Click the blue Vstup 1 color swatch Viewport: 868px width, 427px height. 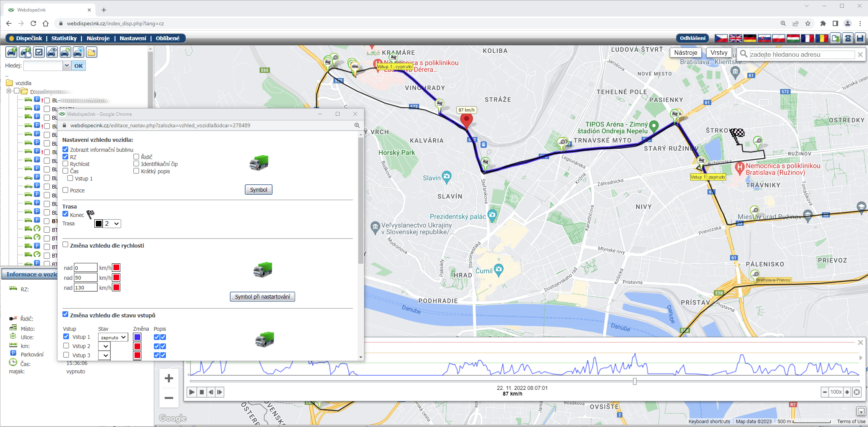click(x=137, y=337)
